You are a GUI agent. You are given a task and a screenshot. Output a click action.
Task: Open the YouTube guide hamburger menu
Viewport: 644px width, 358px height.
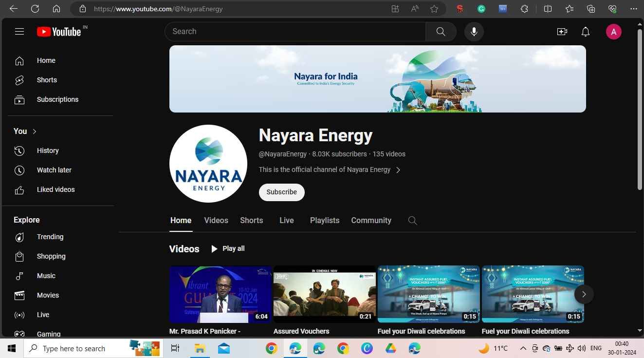pos(19,31)
